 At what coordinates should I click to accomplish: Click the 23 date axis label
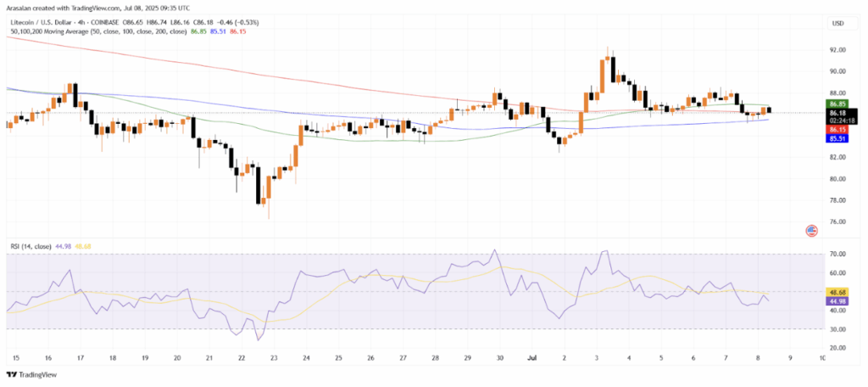click(x=274, y=359)
